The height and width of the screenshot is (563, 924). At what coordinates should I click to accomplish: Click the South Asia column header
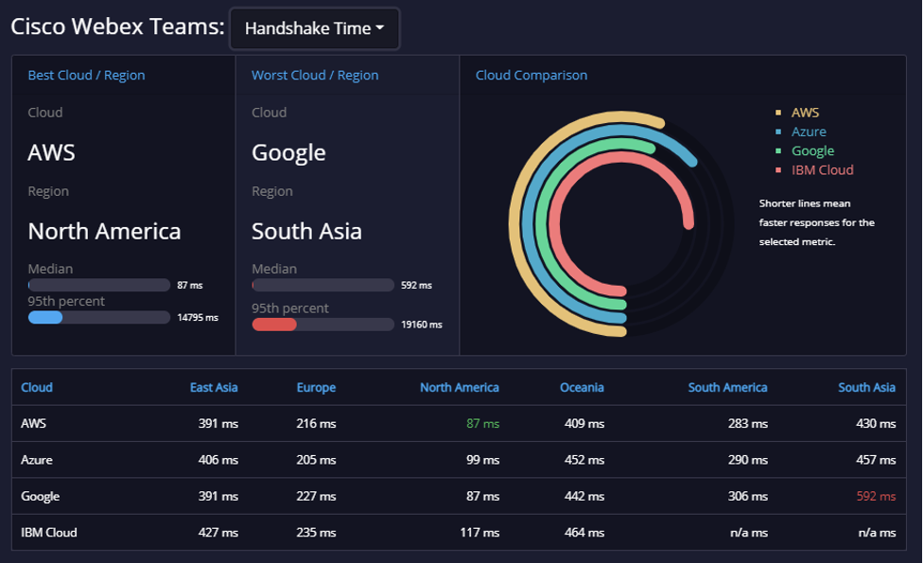pyautogui.click(x=867, y=387)
